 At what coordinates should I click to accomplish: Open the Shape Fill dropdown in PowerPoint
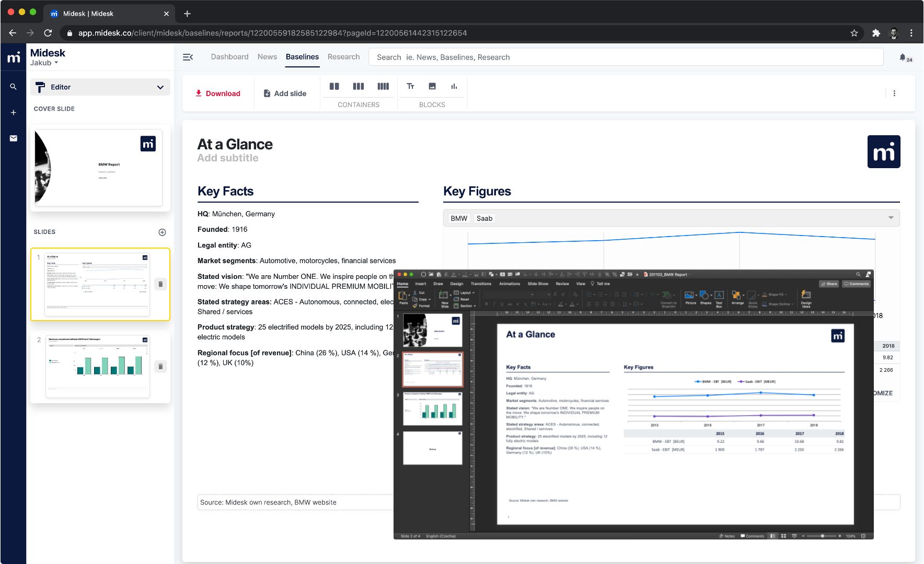(x=775, y=295)
